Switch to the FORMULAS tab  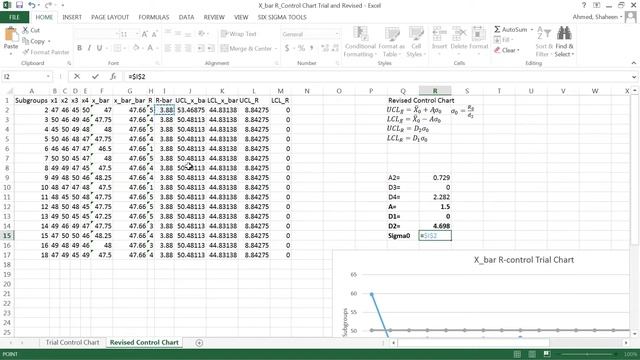click(x=153, y=17)
